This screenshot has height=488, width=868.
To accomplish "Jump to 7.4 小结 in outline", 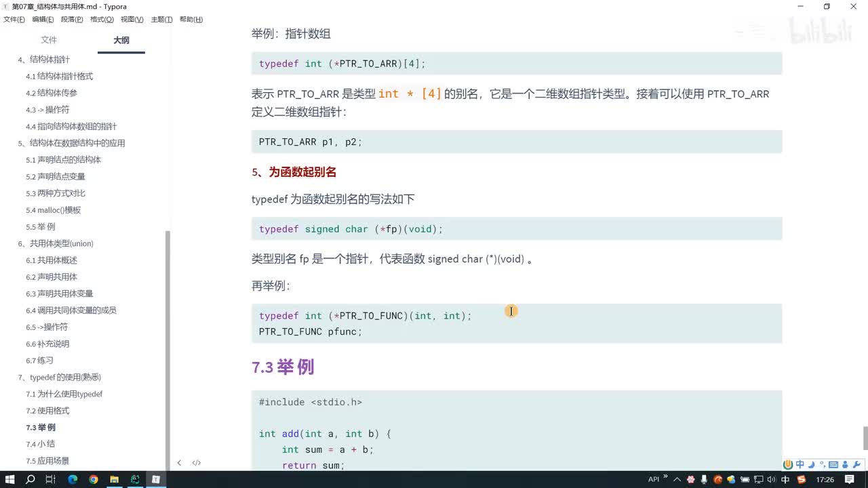I will click(x=41, y=444).
